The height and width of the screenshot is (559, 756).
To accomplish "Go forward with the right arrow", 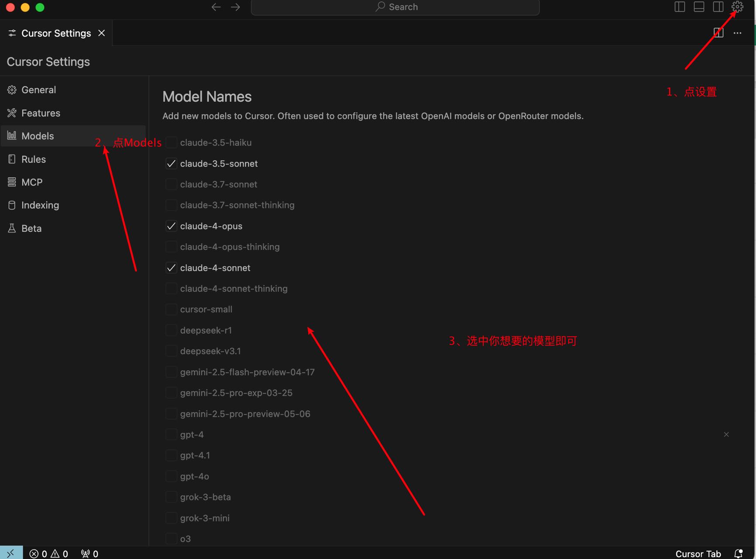I will 235,7.
